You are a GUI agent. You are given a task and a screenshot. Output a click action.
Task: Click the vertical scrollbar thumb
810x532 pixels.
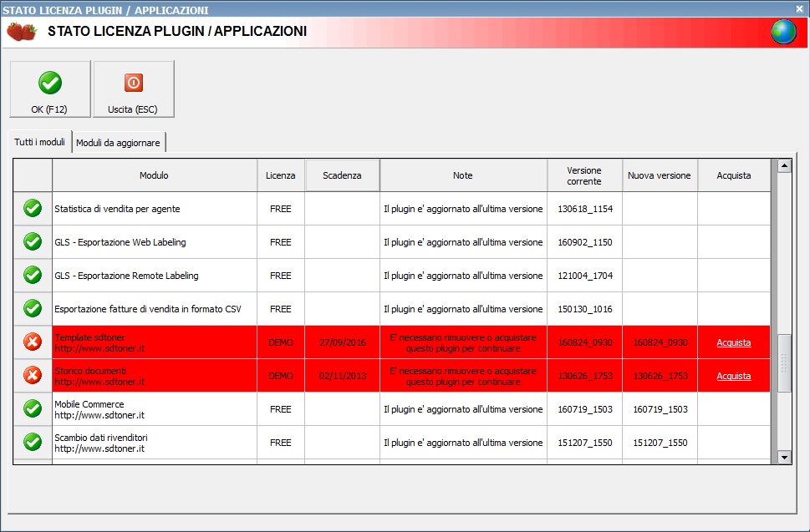[784, 363]
